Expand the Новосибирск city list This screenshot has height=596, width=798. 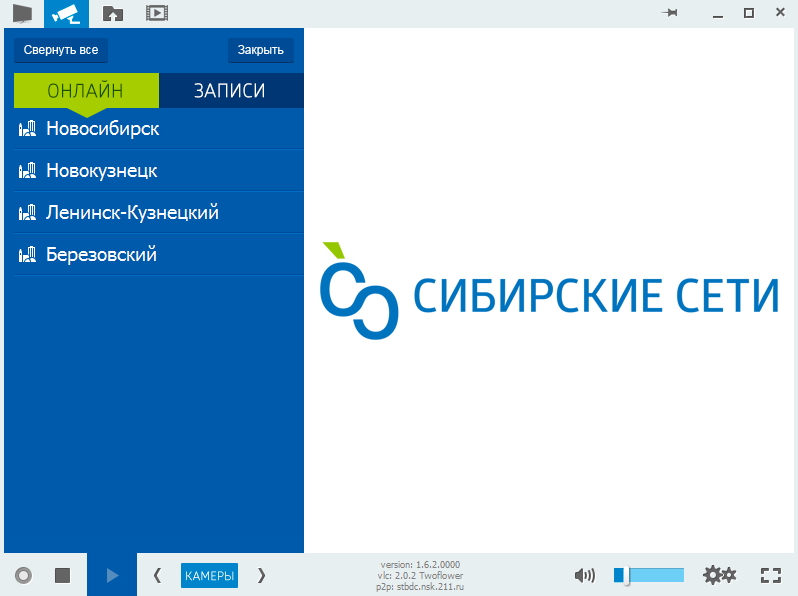tap(159, 128)
